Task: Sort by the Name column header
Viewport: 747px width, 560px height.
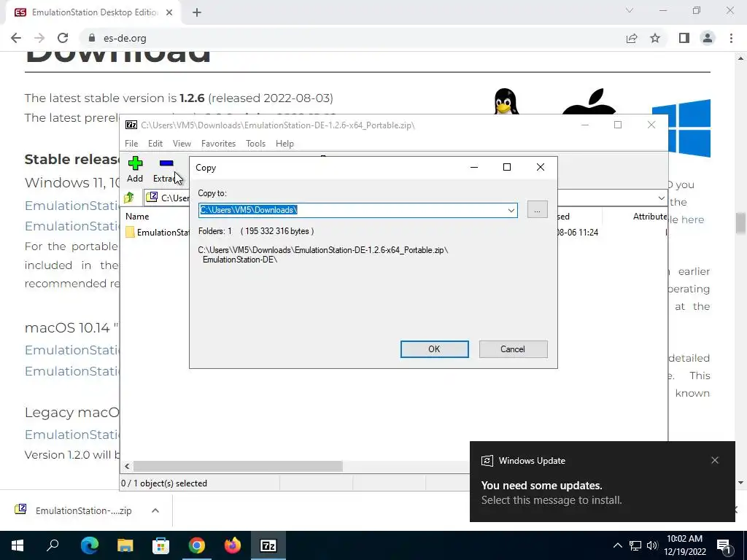Action: [x=137, y=216]
